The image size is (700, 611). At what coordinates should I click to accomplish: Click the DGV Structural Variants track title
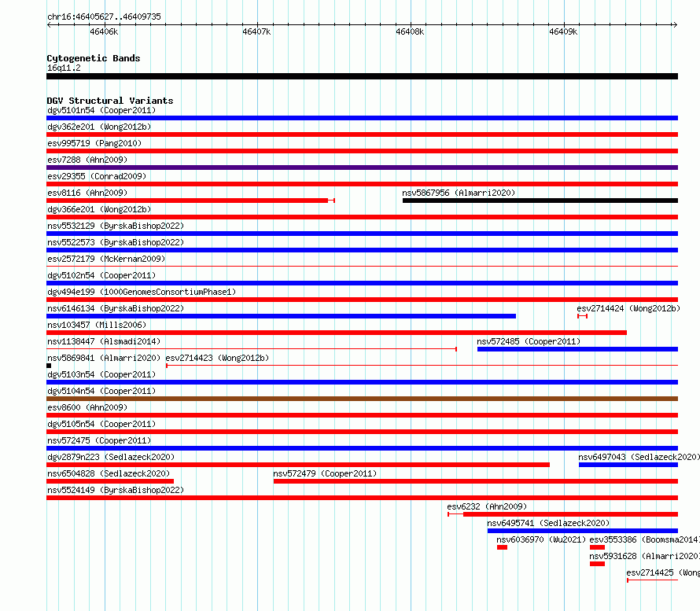click(x=110, y=101)
